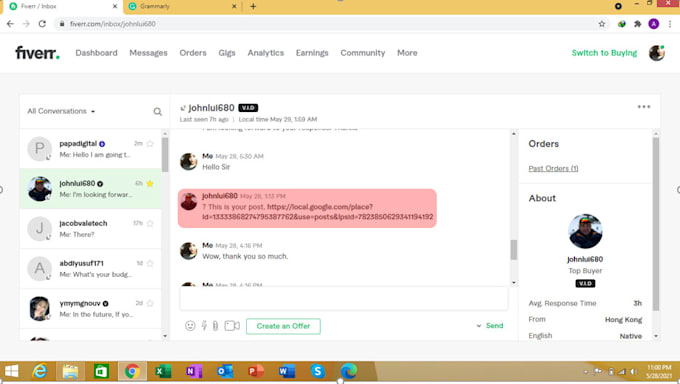Bookmark this page with the star icon

click(x=602, y=24)
